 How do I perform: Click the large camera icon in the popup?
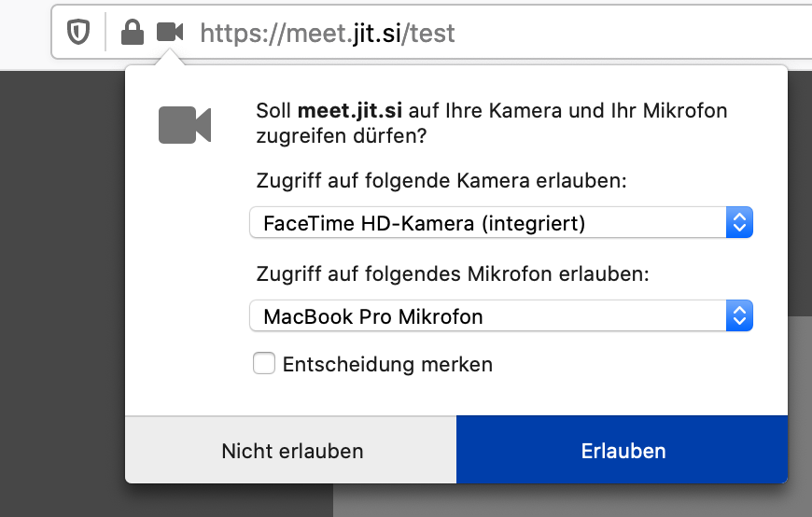tap(184, 125)
